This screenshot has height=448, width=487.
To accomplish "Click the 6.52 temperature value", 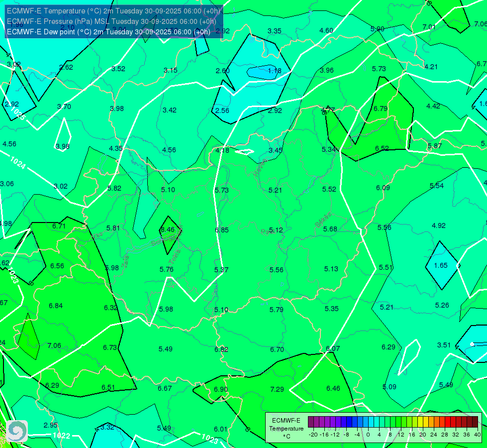I will (x=382, y=149).
